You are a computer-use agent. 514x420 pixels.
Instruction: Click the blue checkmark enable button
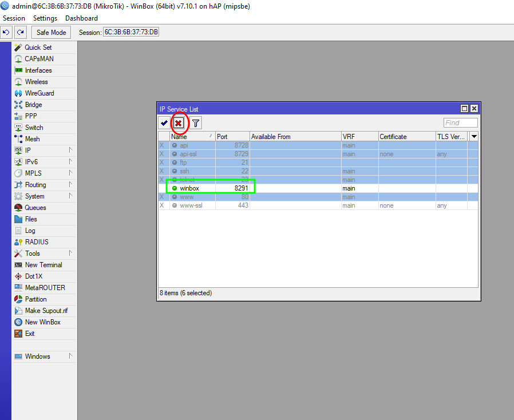coord(164,123)
